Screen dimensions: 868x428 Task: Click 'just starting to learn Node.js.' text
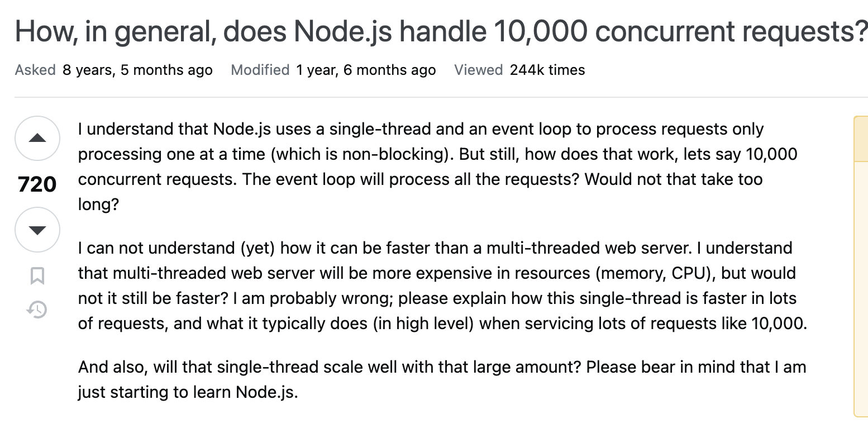tap(188, 392)
